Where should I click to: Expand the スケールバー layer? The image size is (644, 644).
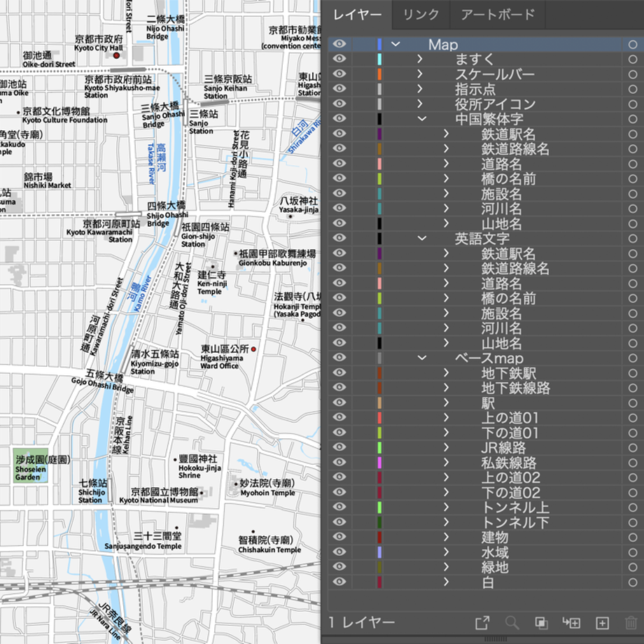click(x=420, y=74)
